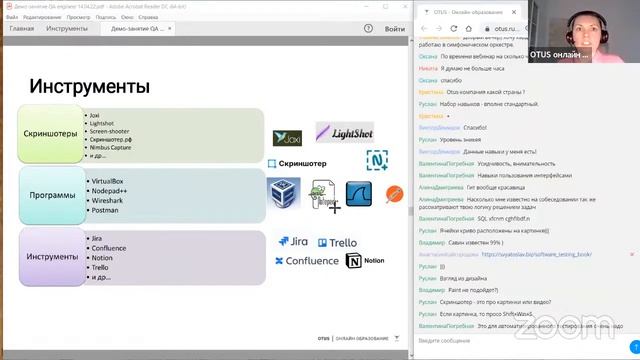Click chat message Paint не подойдет?)
The height and width of the screenshot is (360, 640).
pos(473,290)
